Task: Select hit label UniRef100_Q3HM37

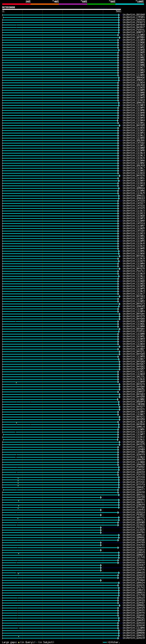Action: [134, 392]
